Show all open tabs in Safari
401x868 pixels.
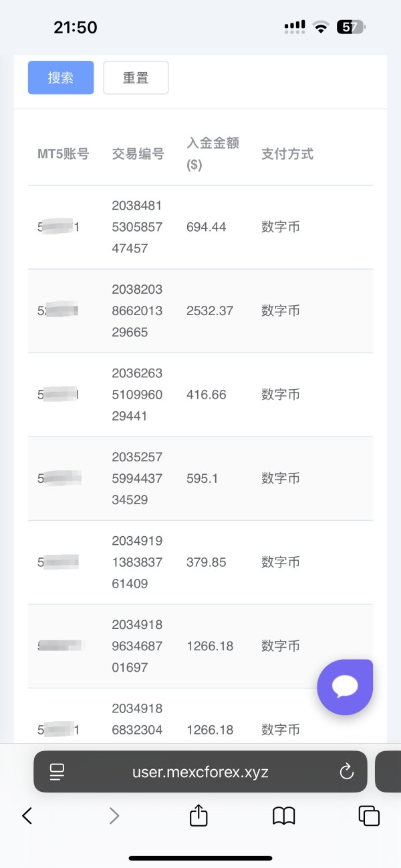pos(369,815)
